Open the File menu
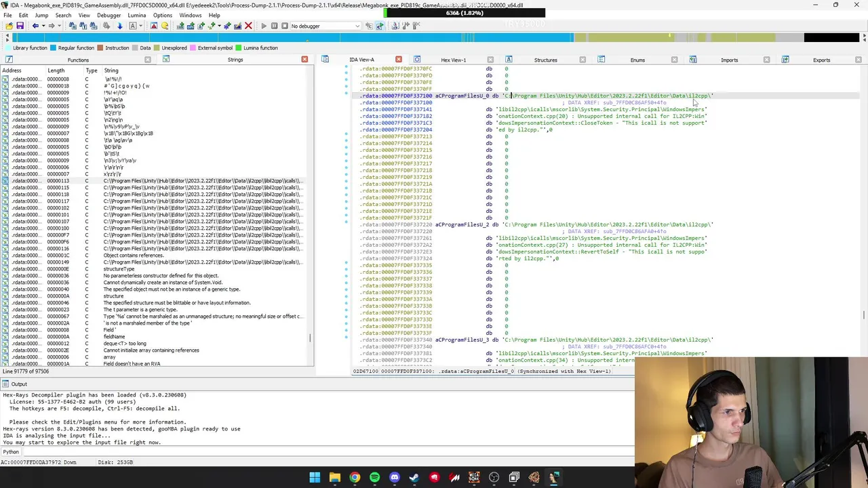Image resolution: width=868 pixels, height=488 pixels. 7,15
